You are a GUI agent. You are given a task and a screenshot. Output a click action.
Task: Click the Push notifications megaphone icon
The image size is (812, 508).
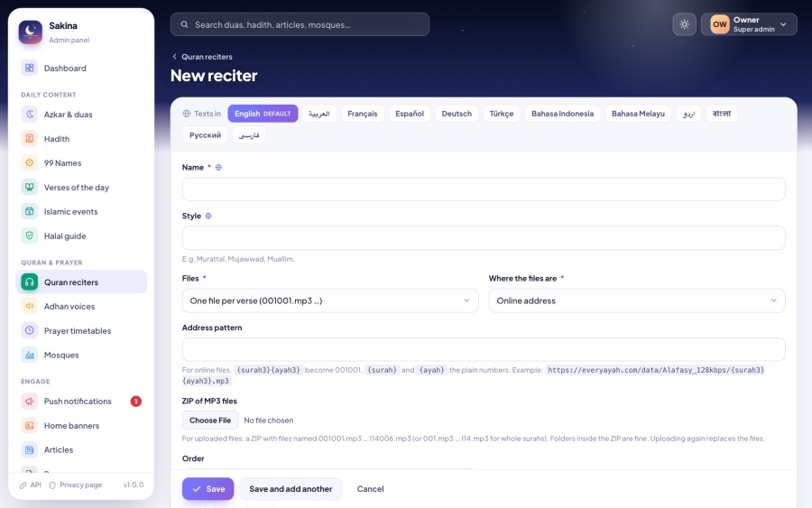coord(30,402)
